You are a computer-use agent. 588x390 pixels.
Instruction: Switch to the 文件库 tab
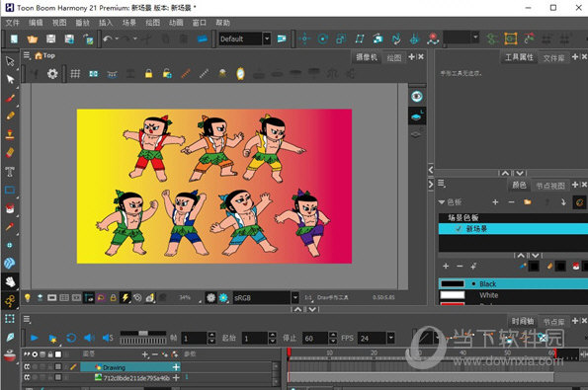point(553,58)
